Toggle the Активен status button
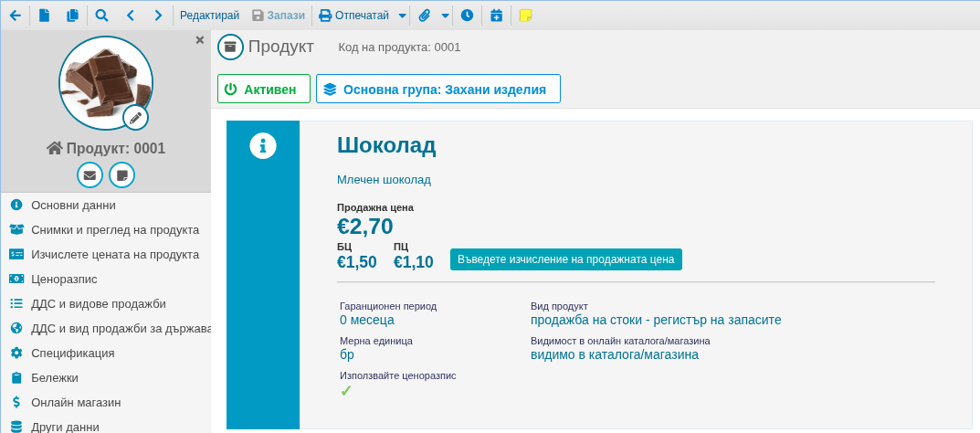980x433 pixels. coord(264,90)
